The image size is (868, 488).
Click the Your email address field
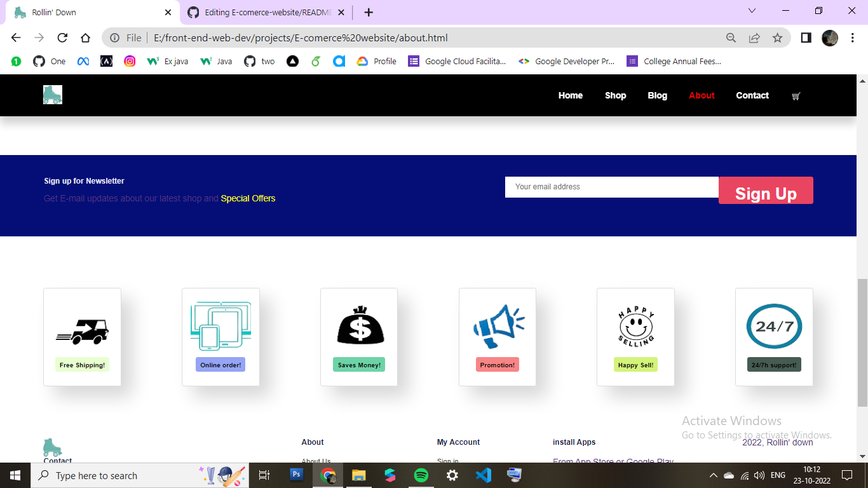(x=612, y=187)
